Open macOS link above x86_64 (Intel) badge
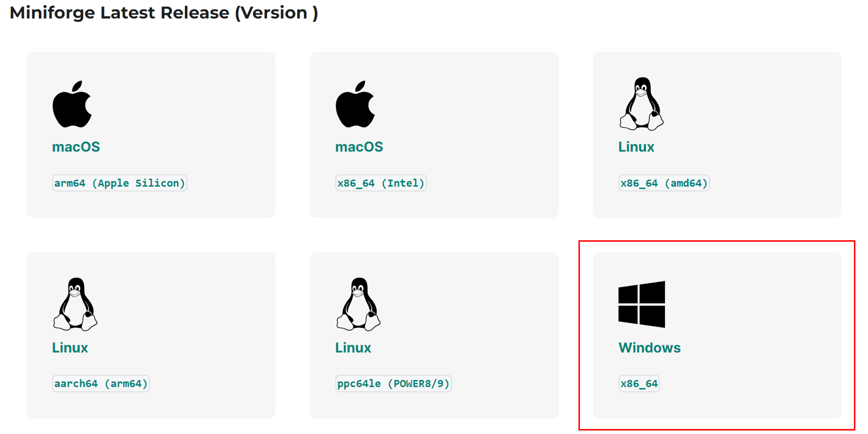Viewport: 868px width, 434px height. pos(359,147)
